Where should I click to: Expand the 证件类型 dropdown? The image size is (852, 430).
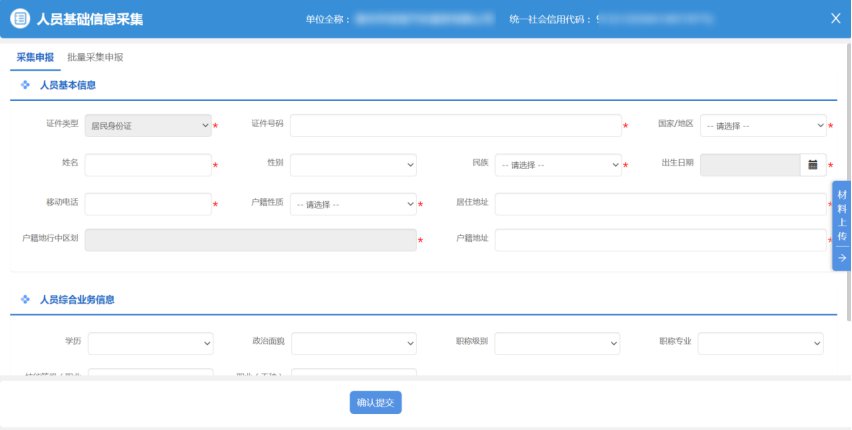coord(148,125)
